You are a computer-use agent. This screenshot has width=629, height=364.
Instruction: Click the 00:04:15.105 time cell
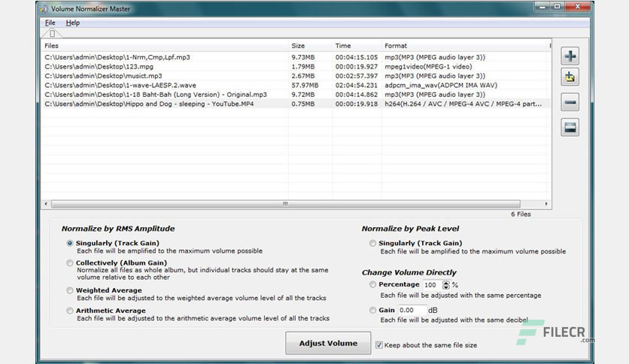tap(357, 57)
